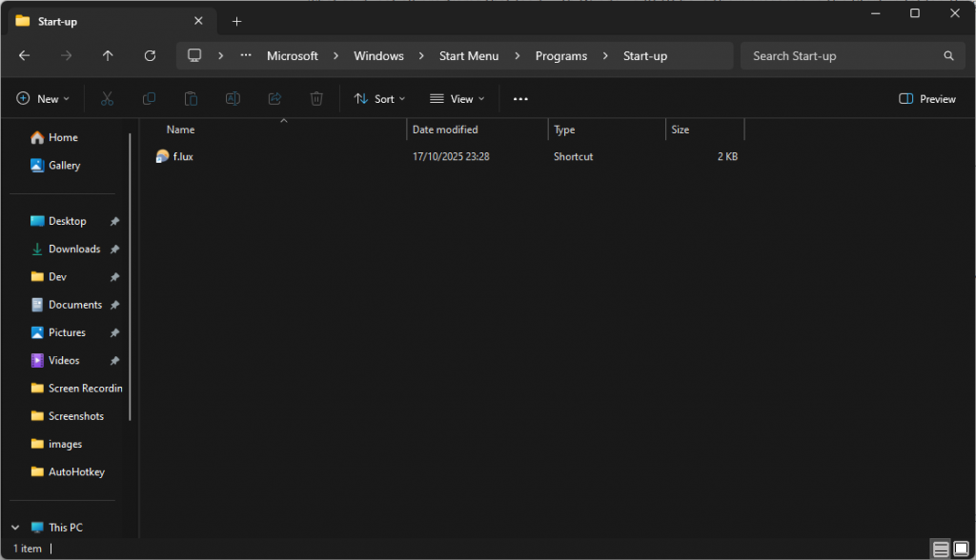This screenshot has height=560, width=976.
Task: Select the Cut icon in the toolbar
Action: 107,98
